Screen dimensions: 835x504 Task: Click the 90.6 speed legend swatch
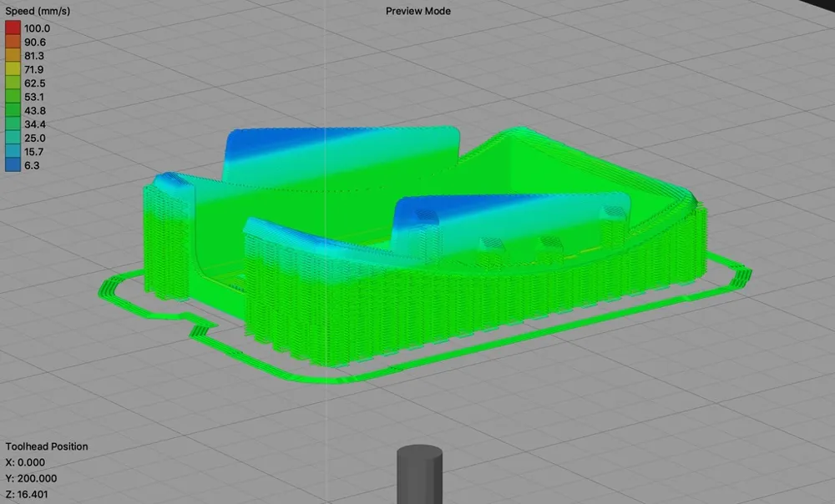coord(13,42)
